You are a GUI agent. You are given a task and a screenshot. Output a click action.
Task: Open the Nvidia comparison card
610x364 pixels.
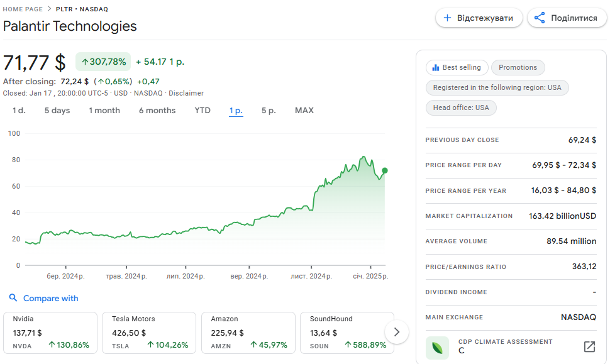(50, 333)
